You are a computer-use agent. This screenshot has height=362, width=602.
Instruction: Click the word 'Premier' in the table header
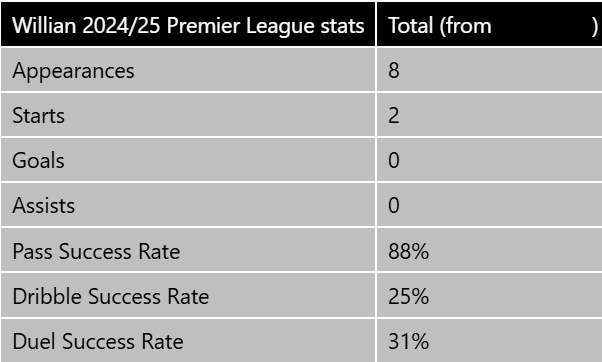click(x=203, y=25)
